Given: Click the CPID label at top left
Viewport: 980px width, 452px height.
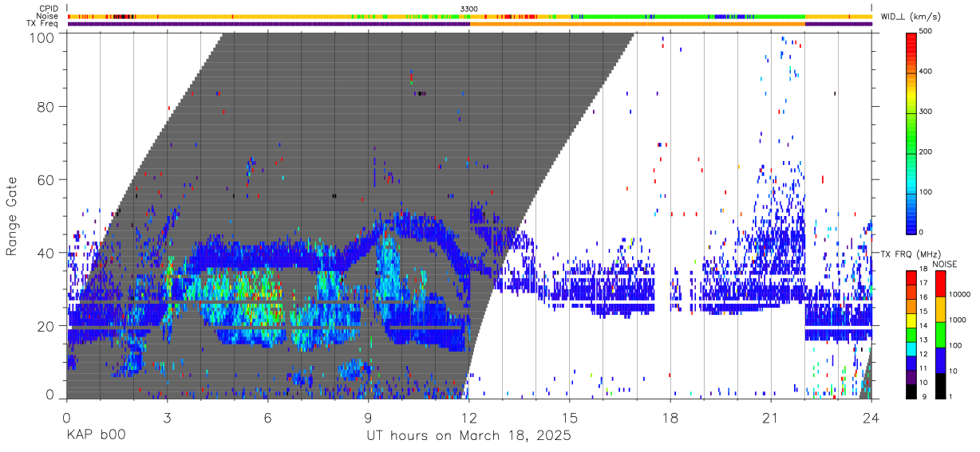Looking at the screenshot, I should [x=48, y=9].
